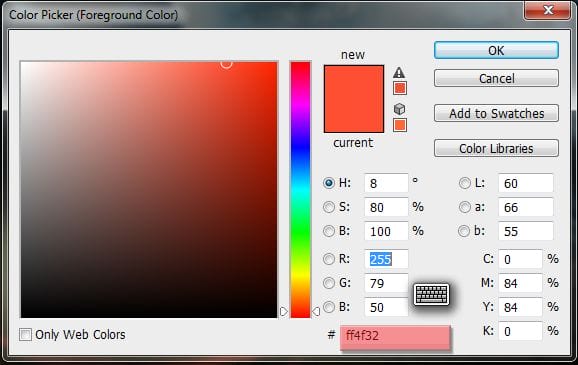
Task: Click the hue field showing 8
Action: coord(386,183)
